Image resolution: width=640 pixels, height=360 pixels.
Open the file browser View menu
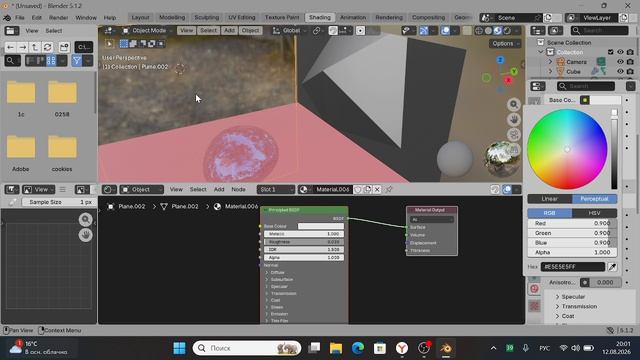click(x=32, y=31)
